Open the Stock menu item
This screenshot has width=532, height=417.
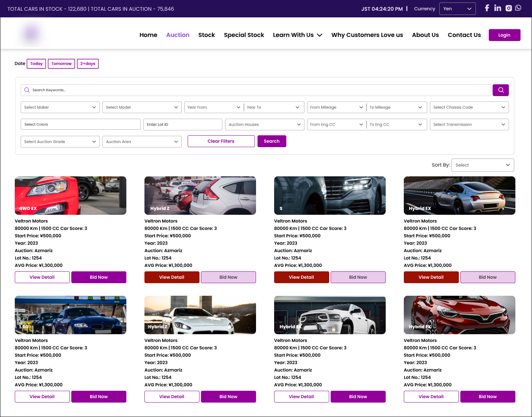(x=207, y=35)
